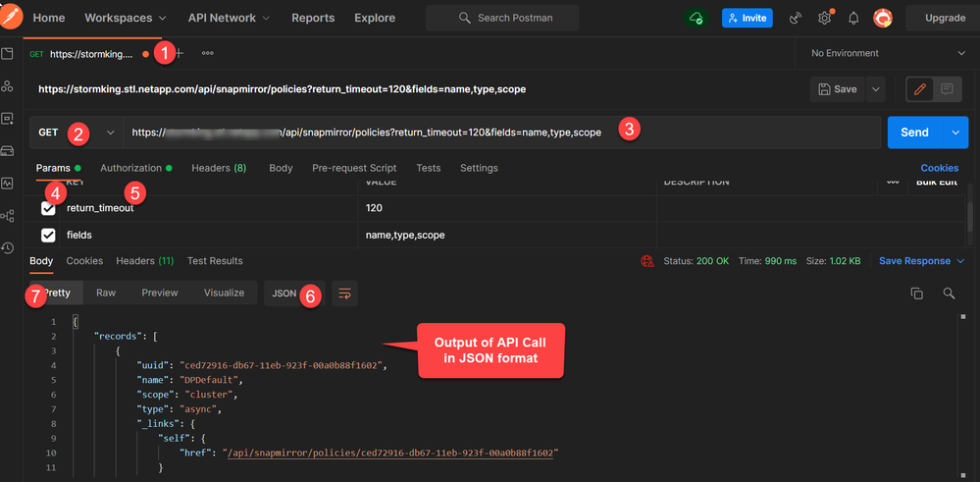Screen dimensions: 980x482
Task: Toggle the line wrap icon beside JSON
Action: (344, 293)
